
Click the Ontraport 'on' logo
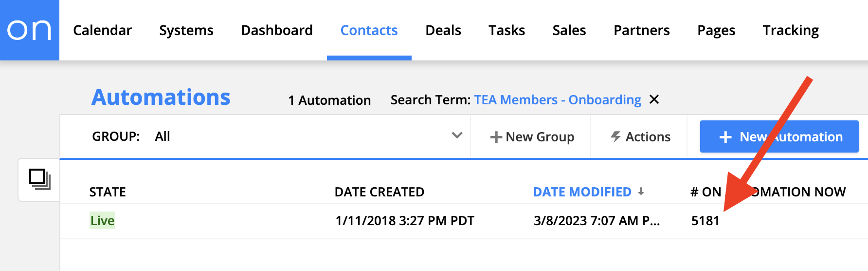(29, 30)
